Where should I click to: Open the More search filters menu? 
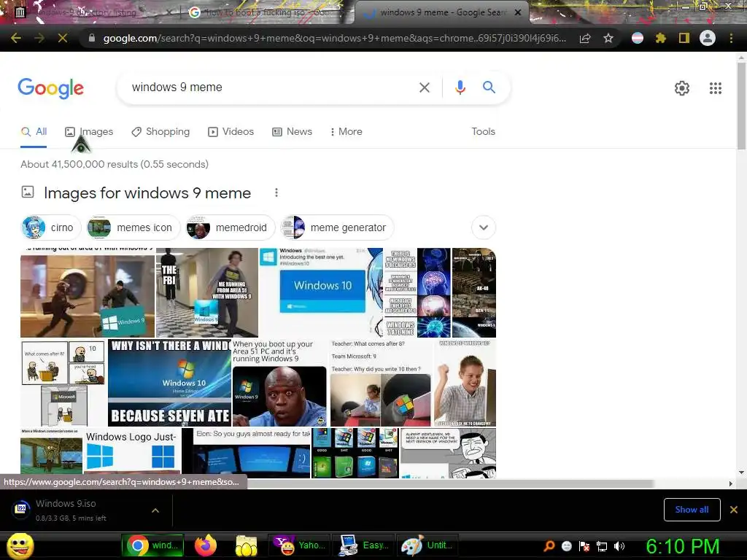pyautogui.click(x=347, y=132)
